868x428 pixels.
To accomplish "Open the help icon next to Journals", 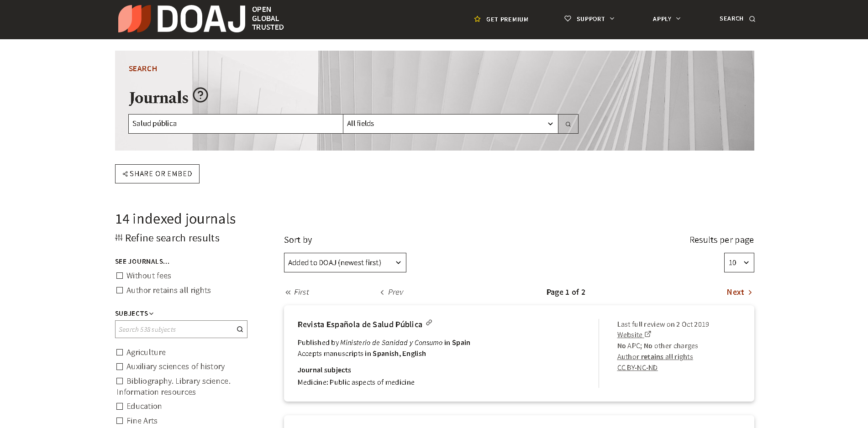I will coord(200,95).
